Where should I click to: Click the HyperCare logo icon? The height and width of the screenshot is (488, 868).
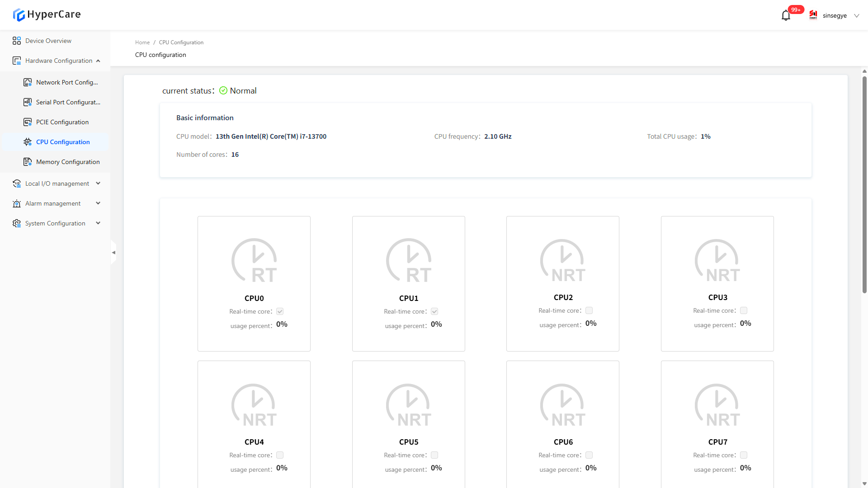click(x=19, y=15)
